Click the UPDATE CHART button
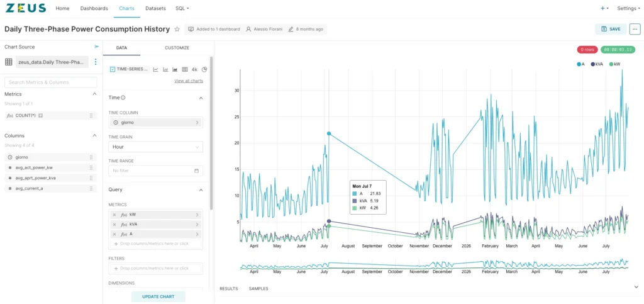 pos(158,296)
